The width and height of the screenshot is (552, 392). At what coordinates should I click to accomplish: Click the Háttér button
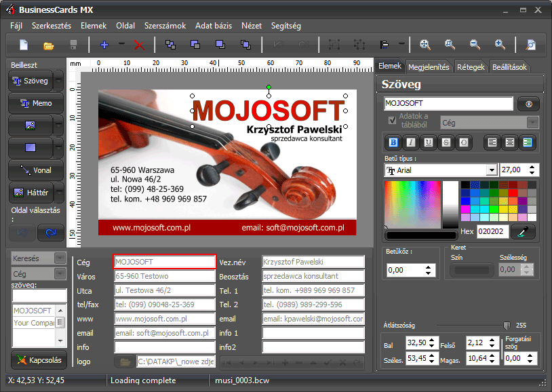tap(31, 193)
